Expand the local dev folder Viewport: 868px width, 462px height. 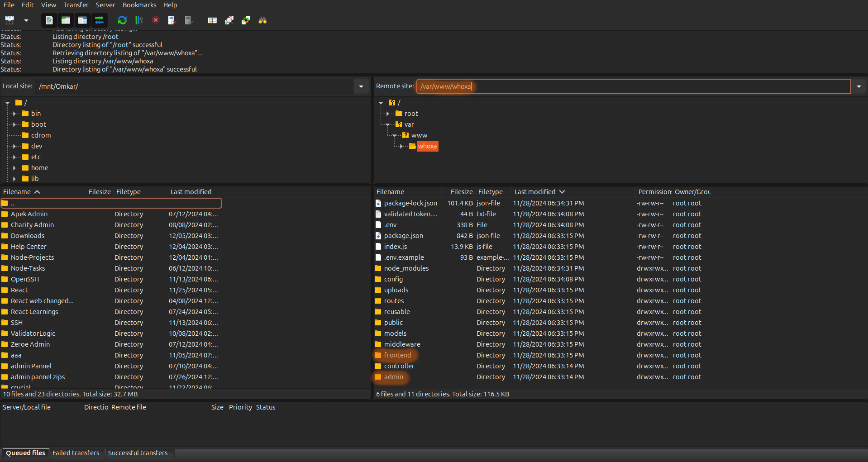[x=14, y=146]
